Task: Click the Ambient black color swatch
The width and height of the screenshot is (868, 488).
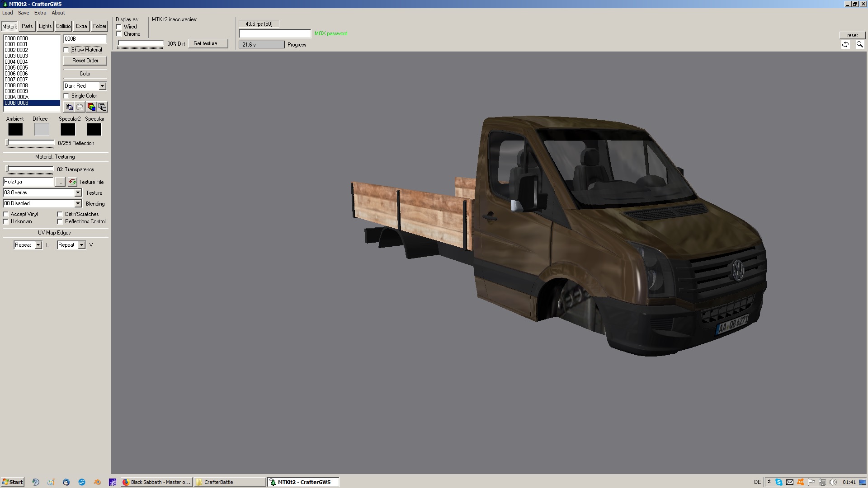Action: 15,130
